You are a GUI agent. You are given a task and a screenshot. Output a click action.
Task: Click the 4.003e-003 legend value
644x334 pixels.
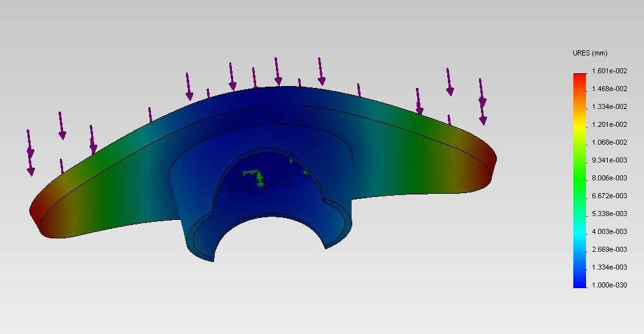610,231
